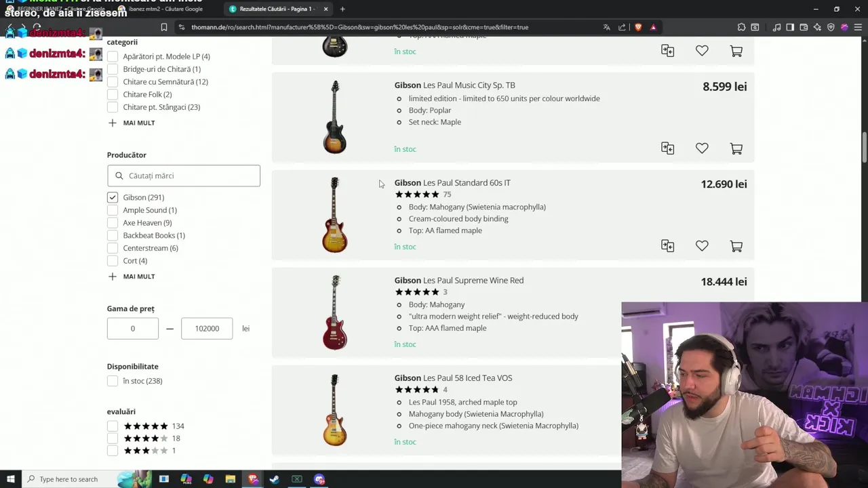Click the minimum price field showing 0
The image size is (868, 488).
coord(133,329)
